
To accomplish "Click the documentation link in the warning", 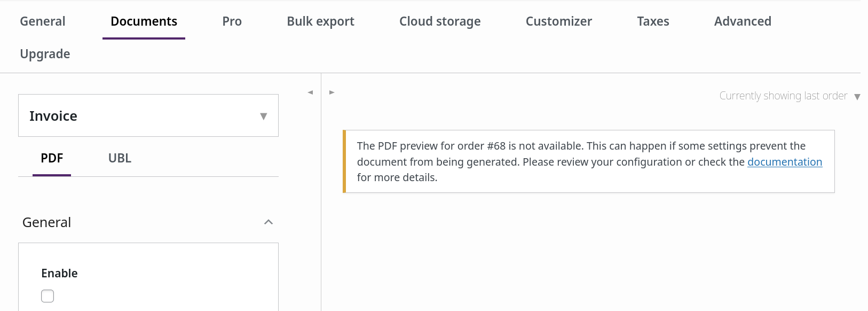I will click(785, 161).
